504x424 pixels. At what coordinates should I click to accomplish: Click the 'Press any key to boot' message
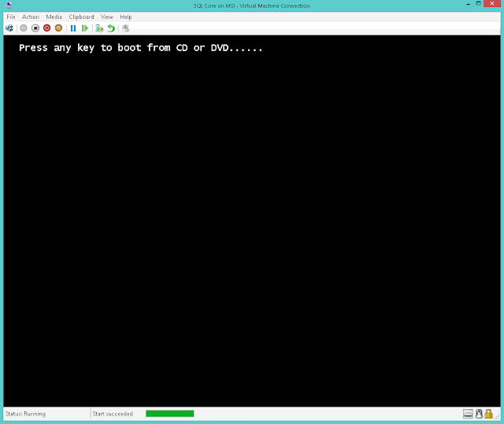pos(141,48)
